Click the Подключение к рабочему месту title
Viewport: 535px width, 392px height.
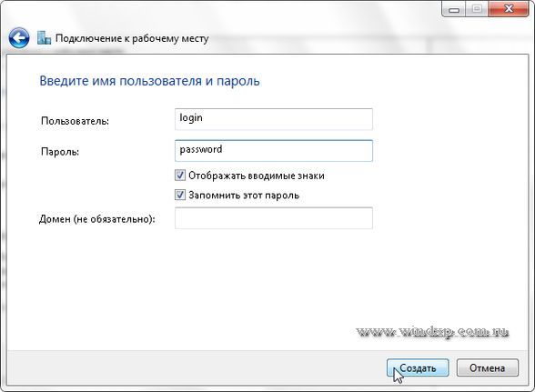coord(132,38)
